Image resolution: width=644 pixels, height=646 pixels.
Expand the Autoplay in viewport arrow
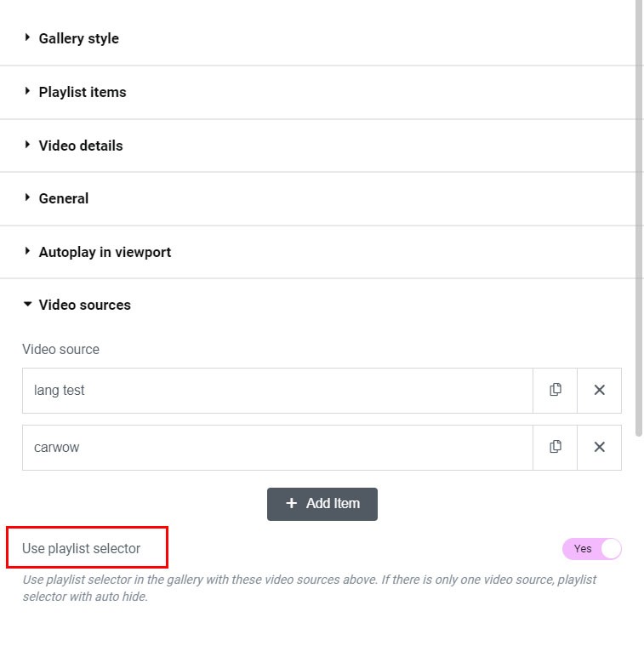pyautogui.click(x=28, y=251)
